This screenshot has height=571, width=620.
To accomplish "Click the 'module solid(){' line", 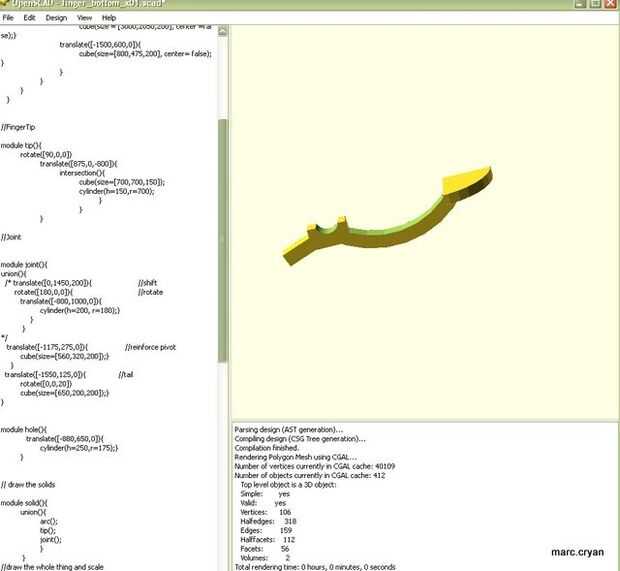I will point(24,503).
